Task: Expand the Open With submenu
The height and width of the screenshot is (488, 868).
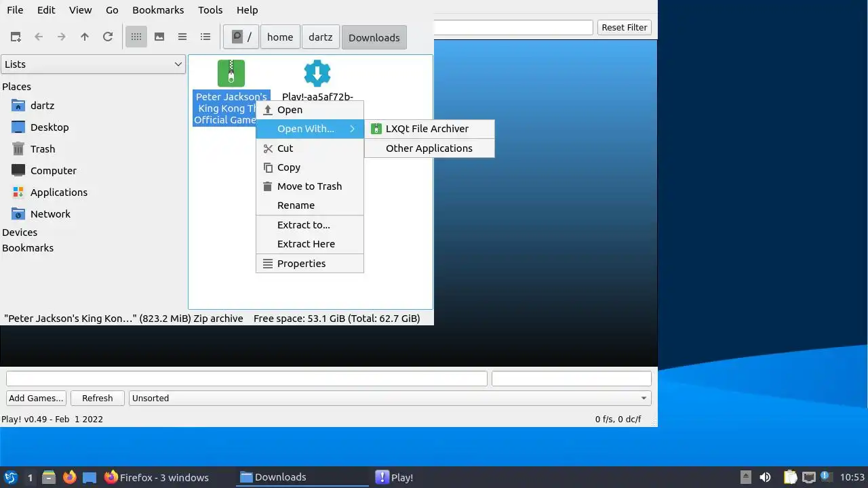Action: point(310,129)
